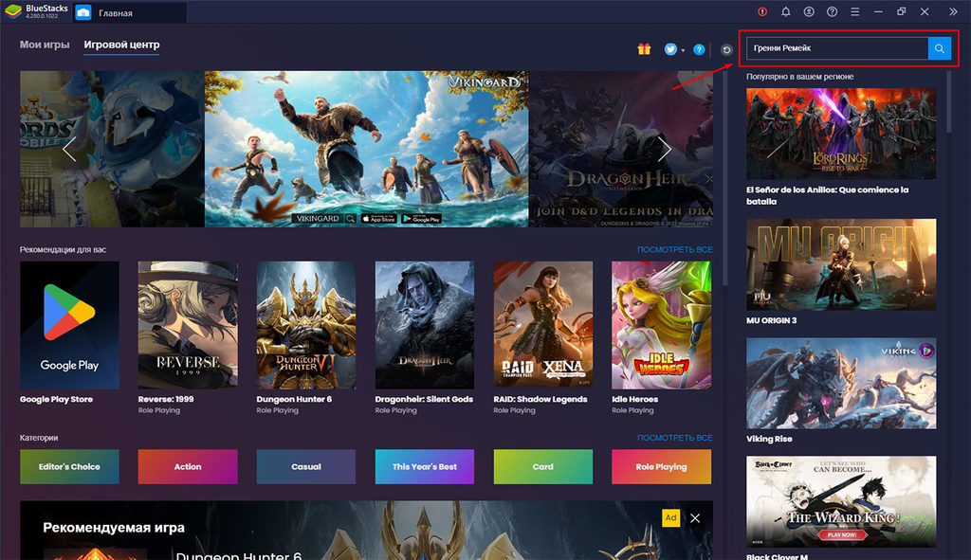The height and width of the screenshot is (560, 971).
Task: Open RAID: Shadow Legends game cover
Action: 543,325
